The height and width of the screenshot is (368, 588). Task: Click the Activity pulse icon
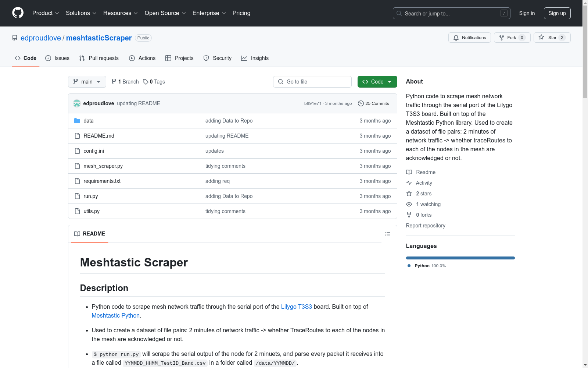tap(409, 183)
